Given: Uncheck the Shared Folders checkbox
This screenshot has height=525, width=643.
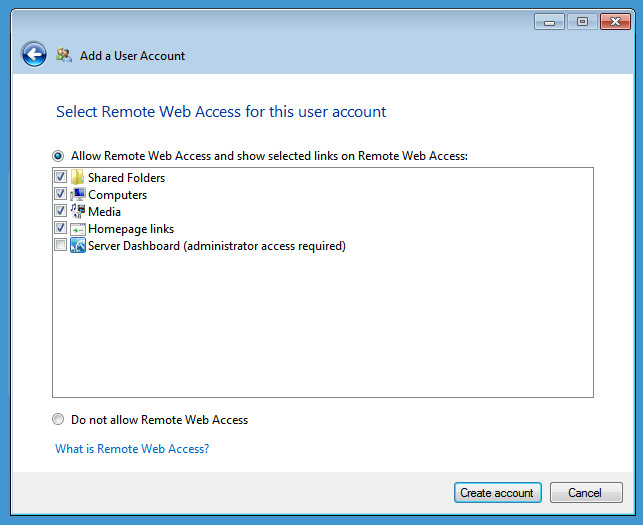Looking at the screenshot, I should click(61, 178).
